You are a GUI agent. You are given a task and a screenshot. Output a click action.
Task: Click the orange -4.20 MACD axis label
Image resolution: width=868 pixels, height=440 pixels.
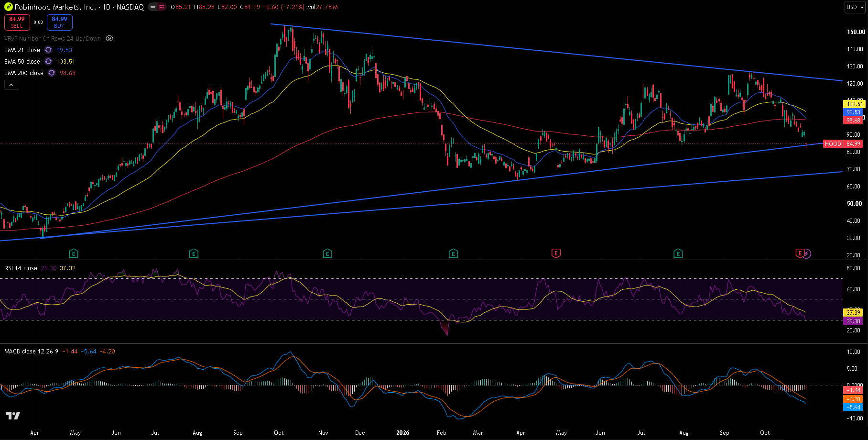click(x=854, y=399)
